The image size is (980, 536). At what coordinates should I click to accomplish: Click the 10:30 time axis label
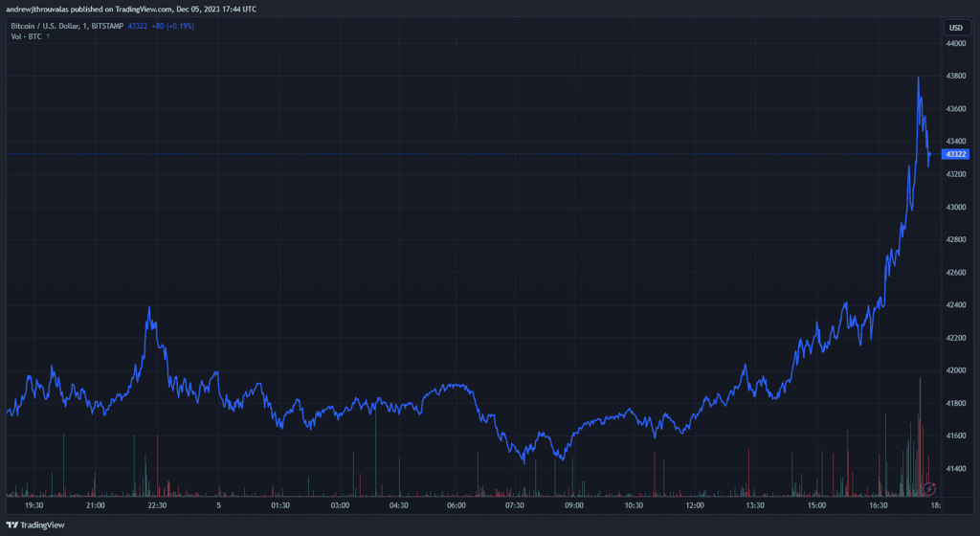pos(634,505)
